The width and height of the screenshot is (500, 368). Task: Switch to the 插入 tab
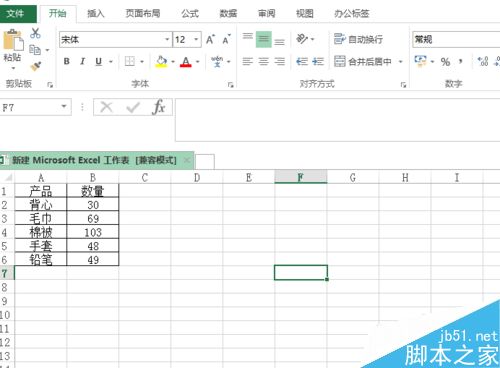tap(96, 13)
